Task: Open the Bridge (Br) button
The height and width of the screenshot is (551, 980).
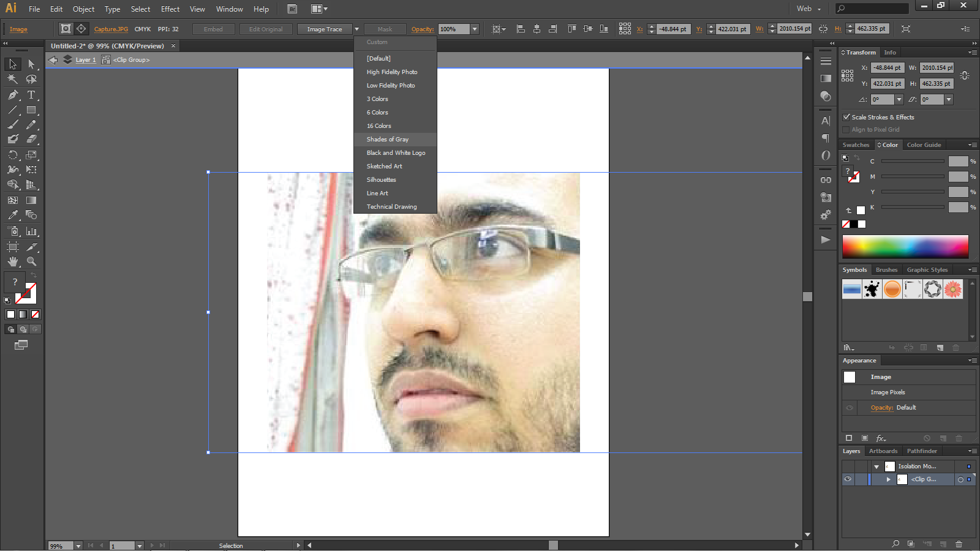Action: pos(292,9)
